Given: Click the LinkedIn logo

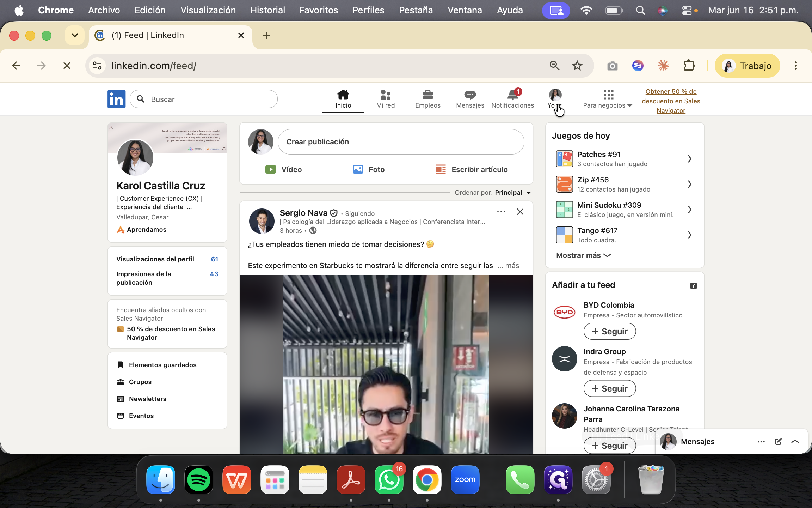Looking at the screenshot, I should [x=116, y=99].
